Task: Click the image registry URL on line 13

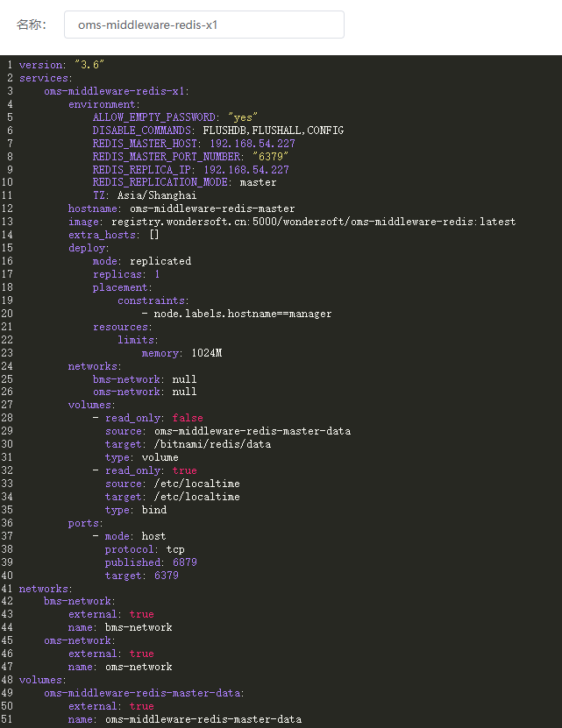Action: click(313, 222)
